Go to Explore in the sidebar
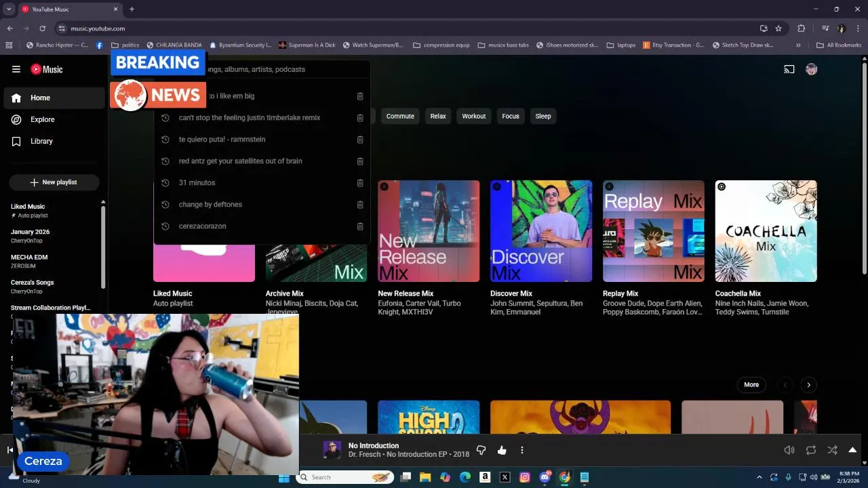868x488 pixels. (x=54, y=119)
